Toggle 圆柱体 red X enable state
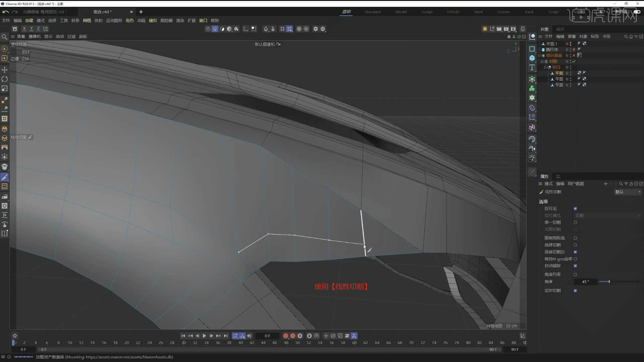The image size is (644, 362). click(x=574, y=50)
